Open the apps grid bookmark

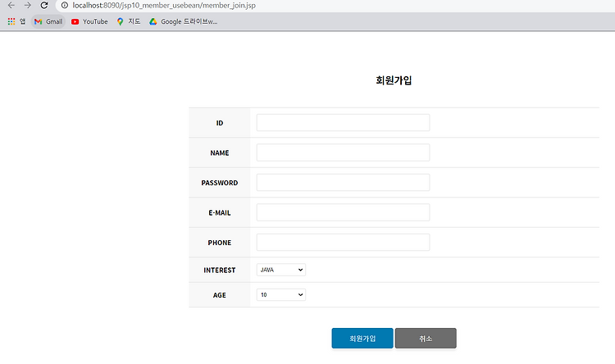(16, 21)
